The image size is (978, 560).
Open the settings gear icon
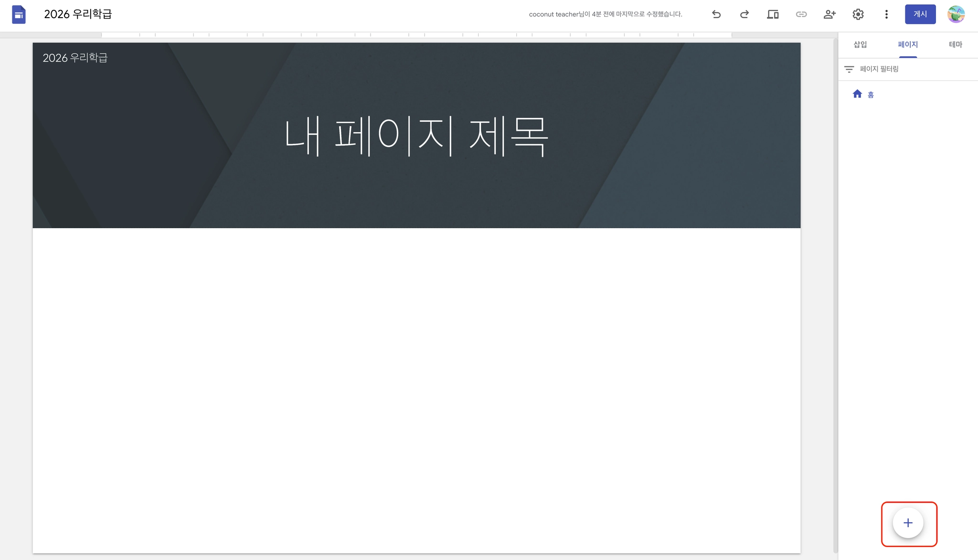[858, 14]
